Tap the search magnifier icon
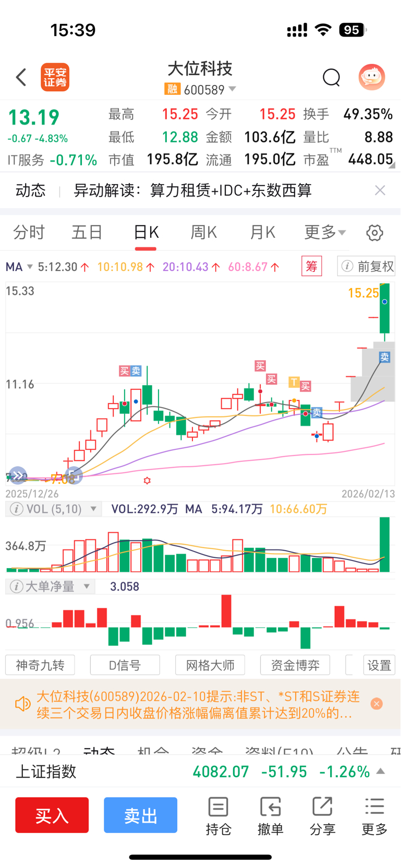 (331, 78)
